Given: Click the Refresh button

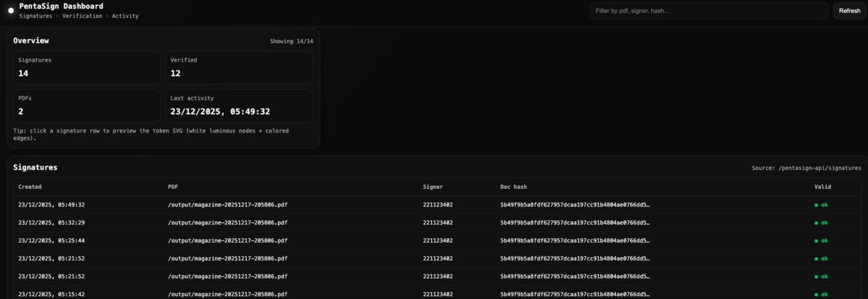Looking at the screenshot, I should [x=849, y=11].
